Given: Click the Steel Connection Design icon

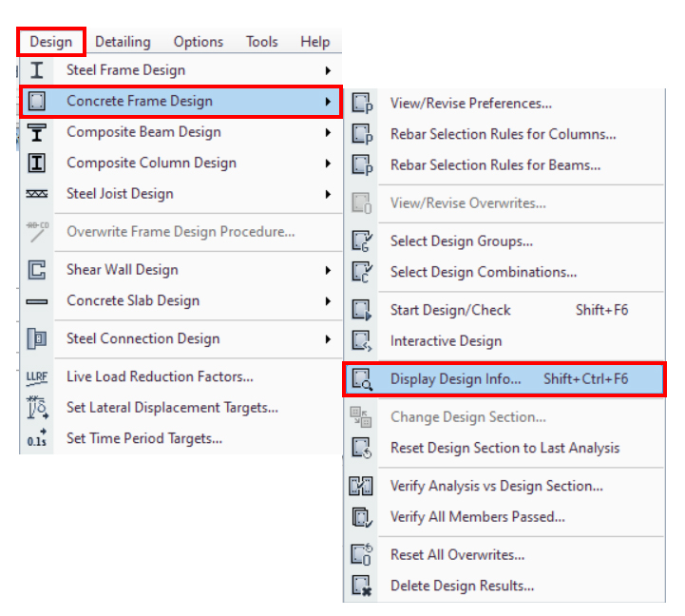Looking at the screenshot, I should coord(37,339).
